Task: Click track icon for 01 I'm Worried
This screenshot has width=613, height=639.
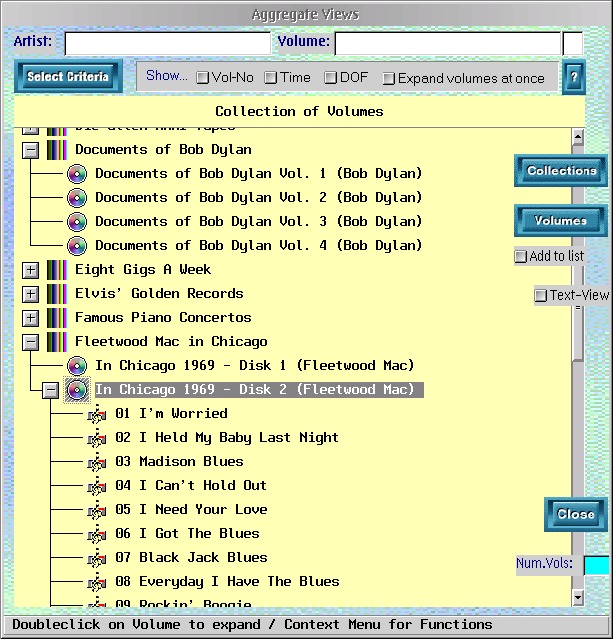Action: coord(97,414)
